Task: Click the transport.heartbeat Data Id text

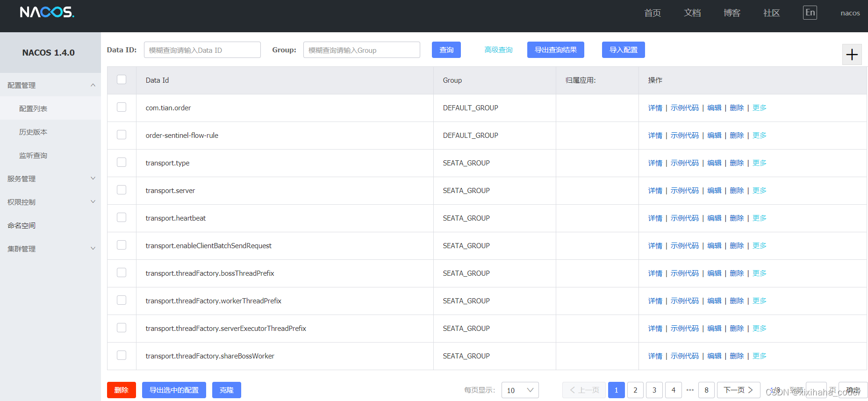Action: pyautogui.click(x=176, y=218)
